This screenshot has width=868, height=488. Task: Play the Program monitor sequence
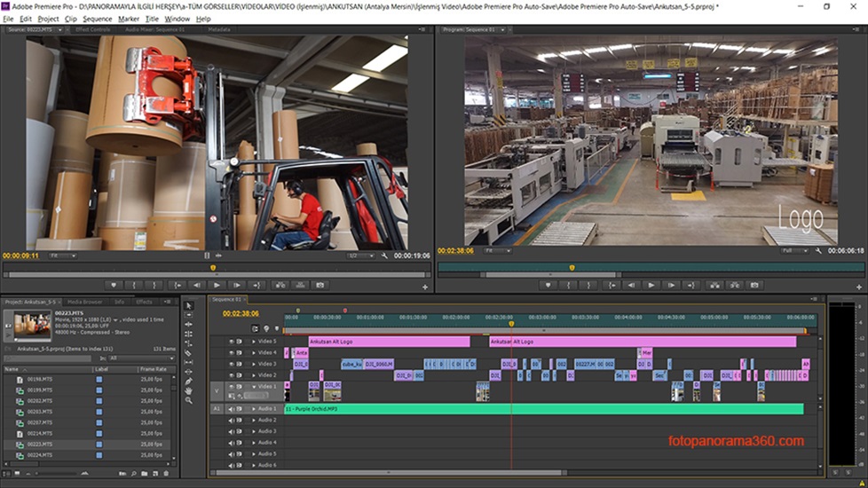tap(651, 286)
